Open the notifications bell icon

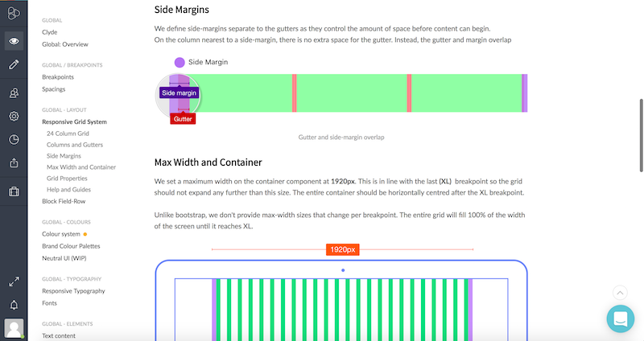pyautogui.click(x=14, y=305)
